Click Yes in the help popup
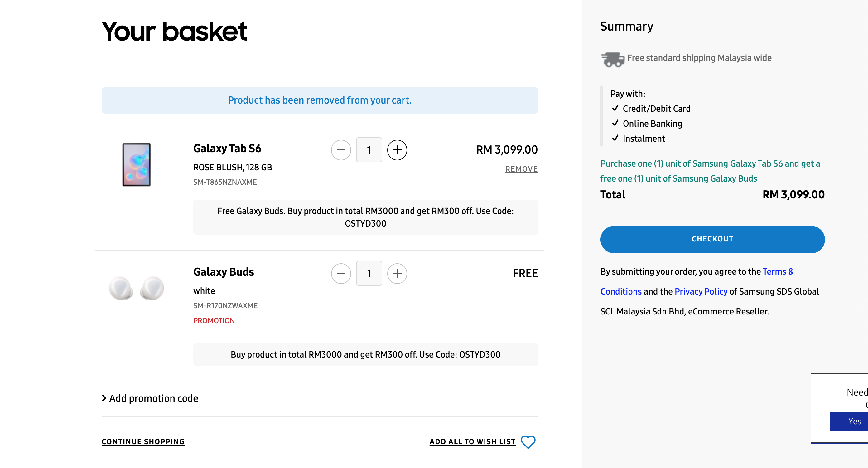Screen dimensions: 868x468 coord(854,422)
